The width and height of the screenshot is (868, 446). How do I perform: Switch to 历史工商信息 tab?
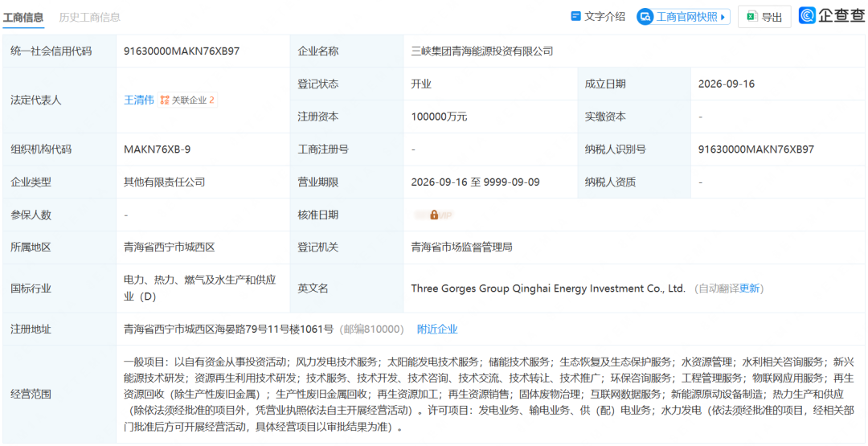[90, 17]
